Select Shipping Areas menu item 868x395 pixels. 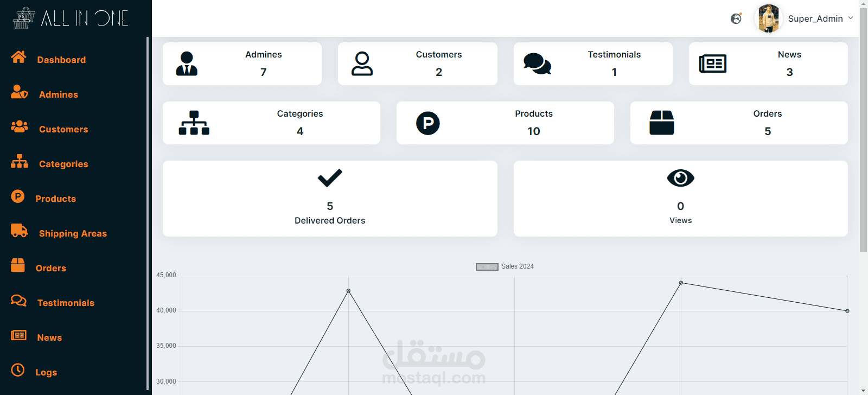coord(73,233)
